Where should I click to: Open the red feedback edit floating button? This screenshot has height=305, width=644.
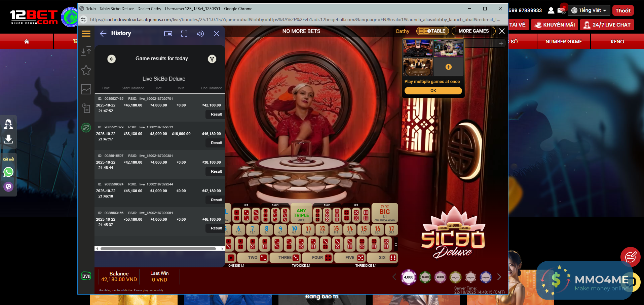click(x=630, y=257)
